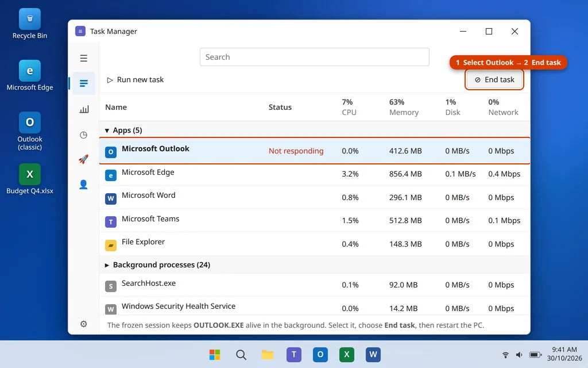Click the 412.6 MB memory value
This screenshot has width=588, height=368.
[x=405, y=151]
